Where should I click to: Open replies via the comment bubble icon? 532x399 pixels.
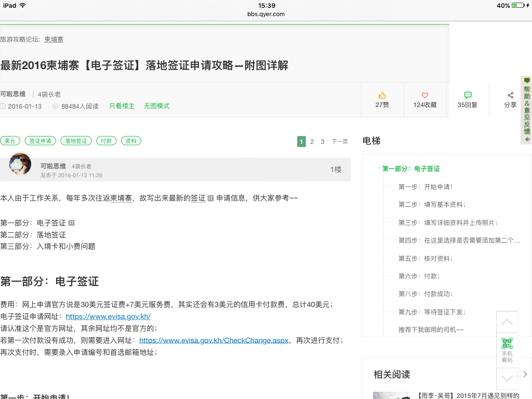click(468, 96)
